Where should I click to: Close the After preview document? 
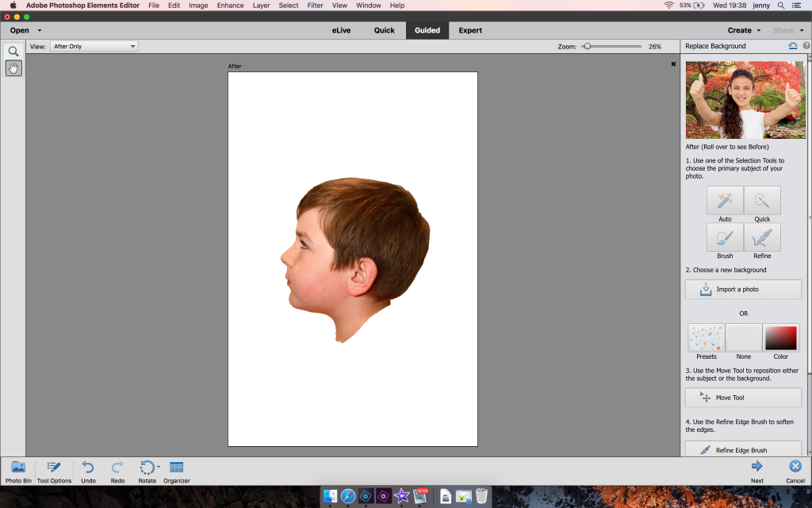[x=673, y=64]
